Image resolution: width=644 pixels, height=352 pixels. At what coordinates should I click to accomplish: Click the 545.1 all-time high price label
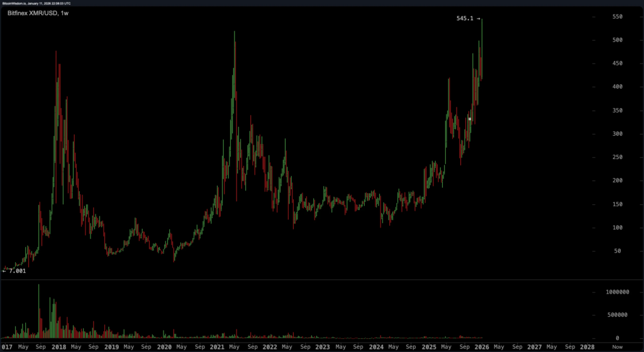pyautogui.click(x=465, y=19)
